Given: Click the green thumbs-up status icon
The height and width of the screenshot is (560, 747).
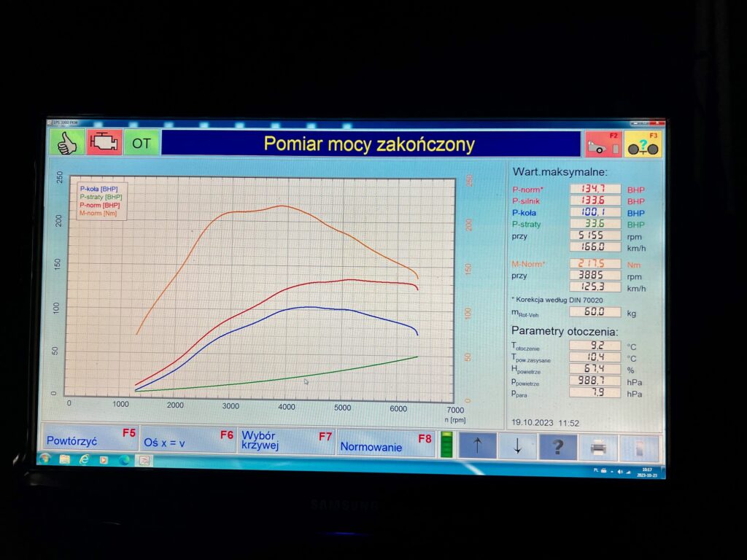Looking at the screenshot, I should (67, 143).
